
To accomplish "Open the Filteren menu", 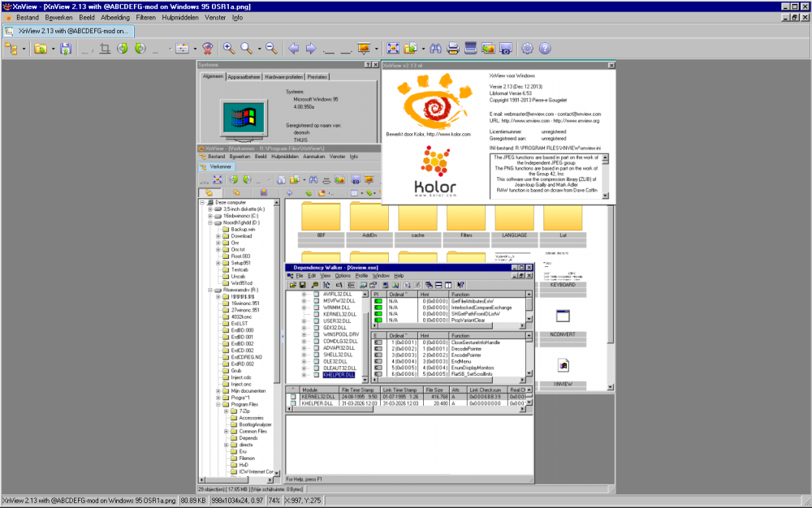I will click(x=145, y=18).
